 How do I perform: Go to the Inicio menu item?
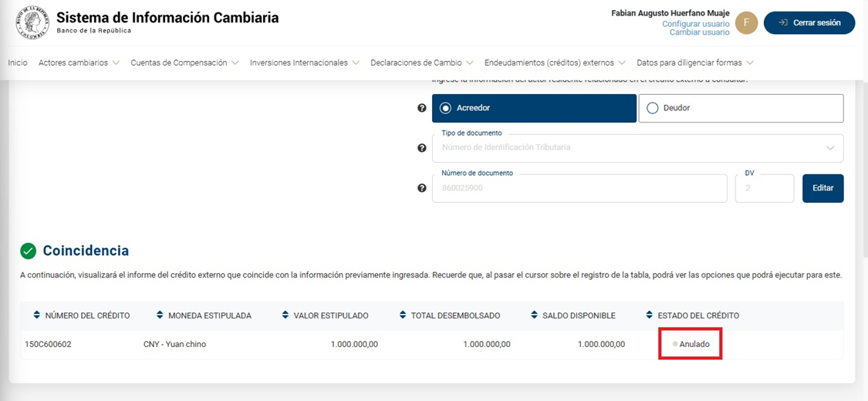click(18, 62)
